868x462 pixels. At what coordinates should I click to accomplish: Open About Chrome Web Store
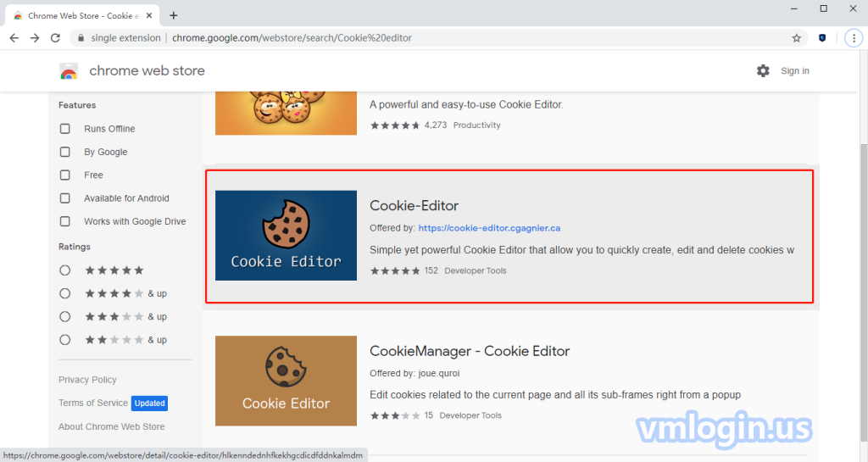coord(111,426)
